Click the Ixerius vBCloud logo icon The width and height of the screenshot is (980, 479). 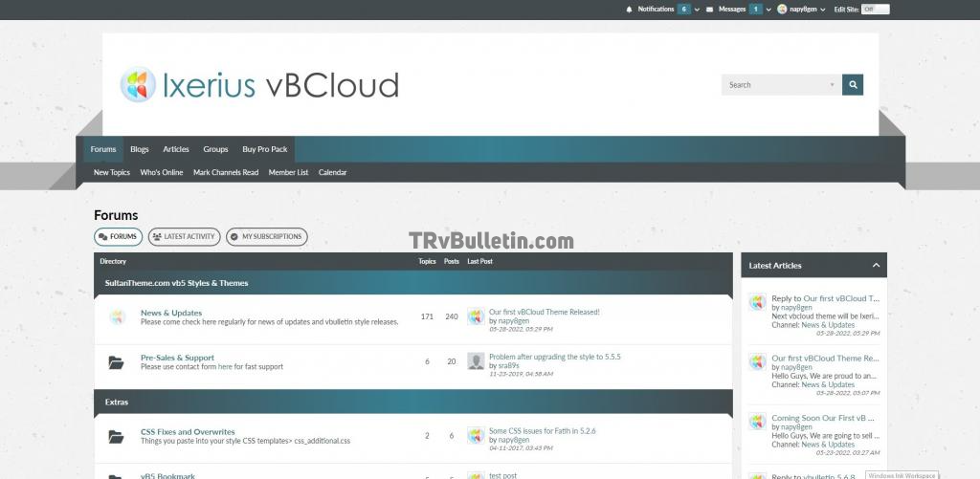tap(138, 85)
